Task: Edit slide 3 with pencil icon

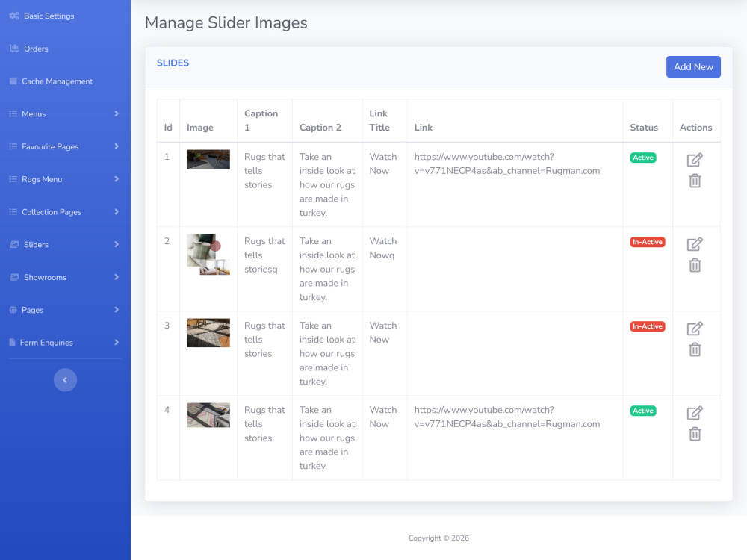Action: 695,328
